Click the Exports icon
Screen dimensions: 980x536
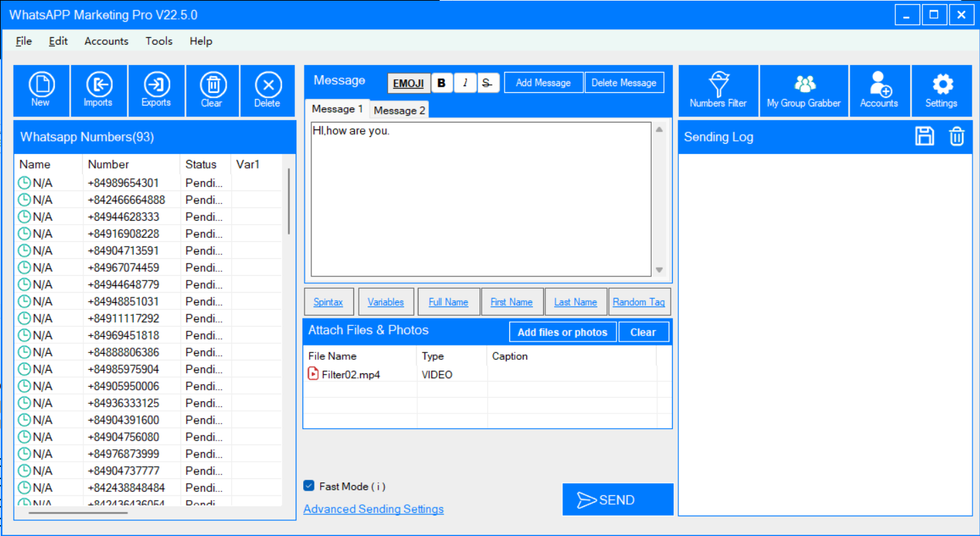[156, 90]
